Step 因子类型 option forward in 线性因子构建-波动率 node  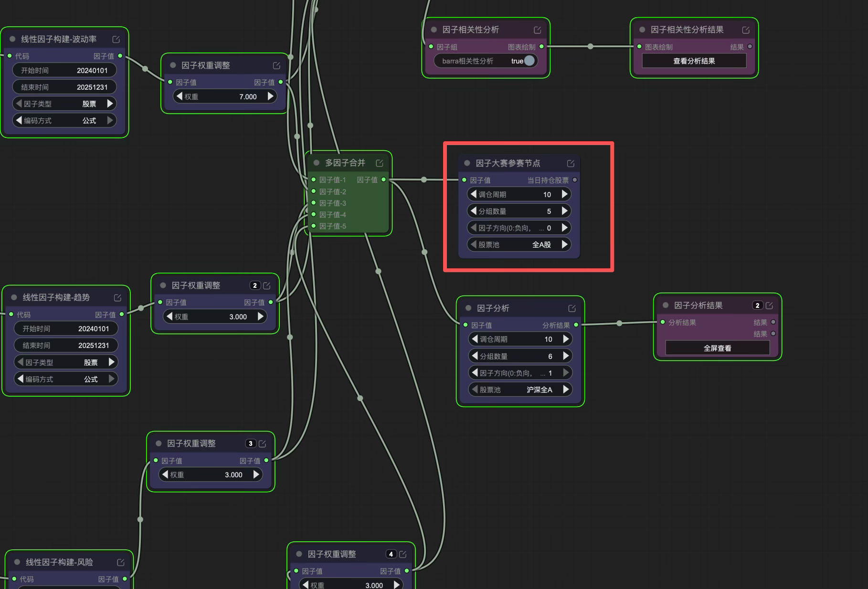pyautogui.click(x=110, y=104)
